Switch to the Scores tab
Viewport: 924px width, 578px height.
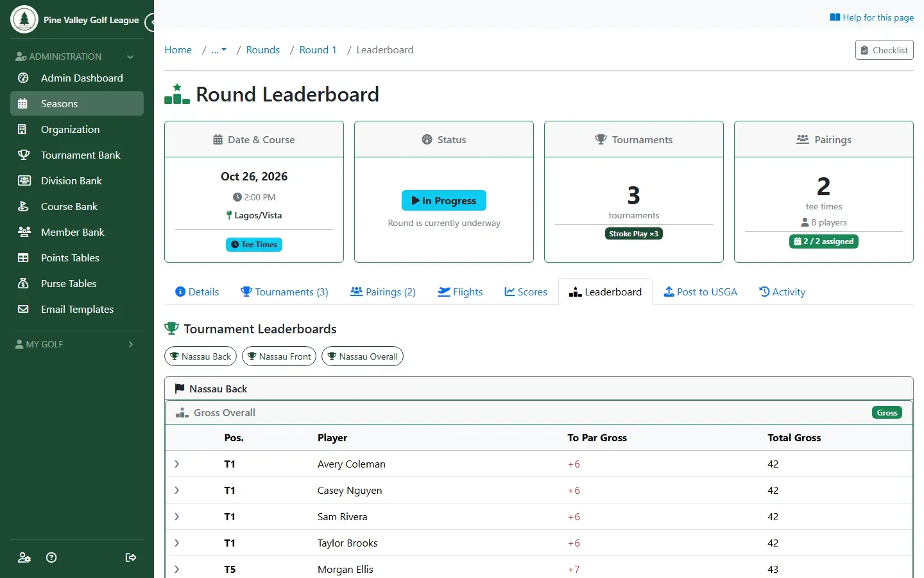[526, 292]
